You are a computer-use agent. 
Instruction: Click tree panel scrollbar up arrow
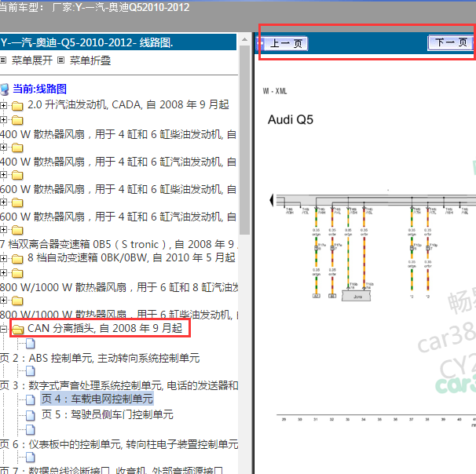244,39
